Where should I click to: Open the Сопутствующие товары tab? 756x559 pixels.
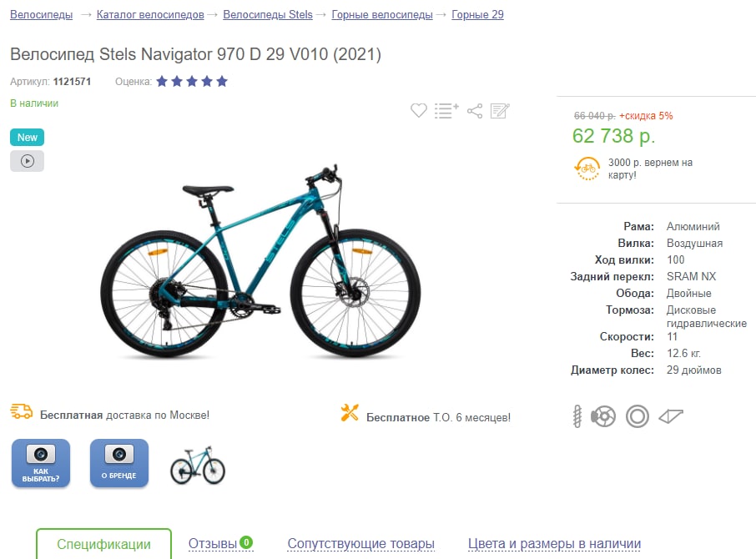pos(360,544)
